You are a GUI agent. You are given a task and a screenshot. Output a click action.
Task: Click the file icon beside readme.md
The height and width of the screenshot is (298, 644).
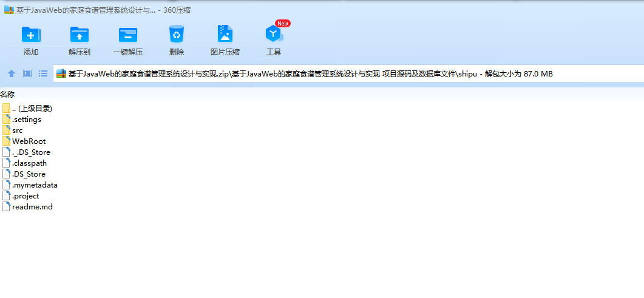point(6,206)
